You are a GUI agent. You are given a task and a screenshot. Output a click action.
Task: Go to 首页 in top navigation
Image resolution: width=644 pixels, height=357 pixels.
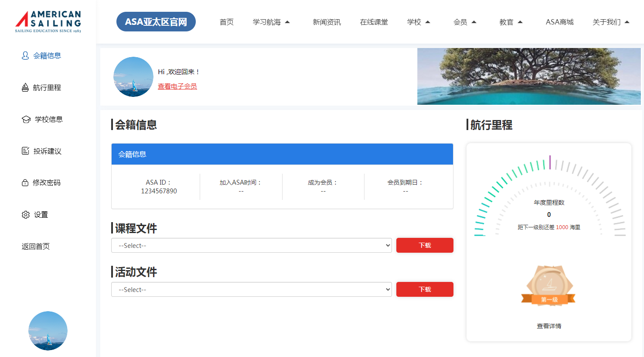[x=227, y=22]
